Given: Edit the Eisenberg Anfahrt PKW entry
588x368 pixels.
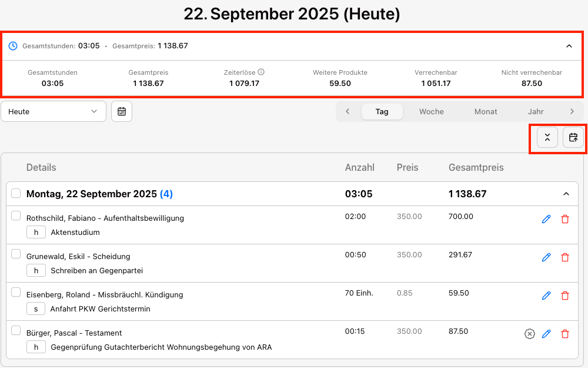Looking at the screenshot, I should click(x=546, y=296).
